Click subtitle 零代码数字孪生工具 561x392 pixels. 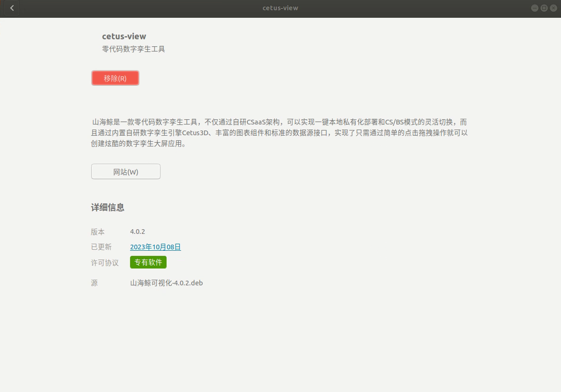(x=133, y=49)
